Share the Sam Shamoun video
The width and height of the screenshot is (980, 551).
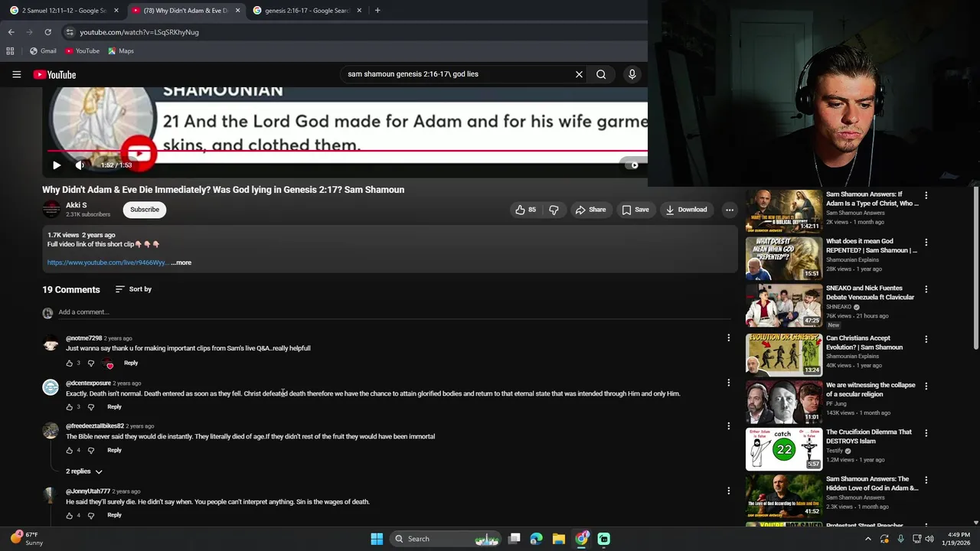(590, 210)
